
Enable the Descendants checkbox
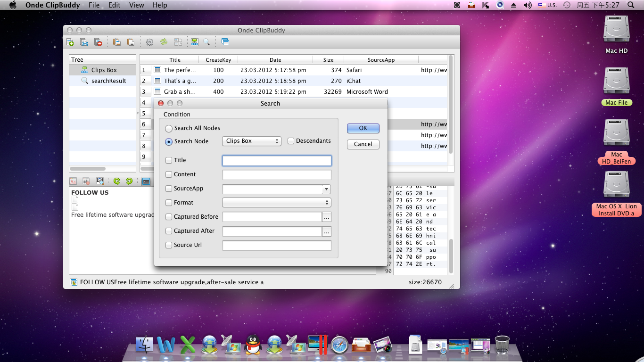(x=291, y=141)
